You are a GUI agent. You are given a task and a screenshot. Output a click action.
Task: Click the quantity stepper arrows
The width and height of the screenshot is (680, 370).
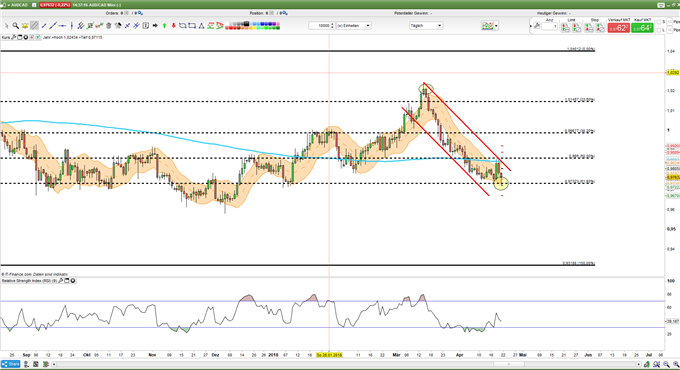[332, 26]
